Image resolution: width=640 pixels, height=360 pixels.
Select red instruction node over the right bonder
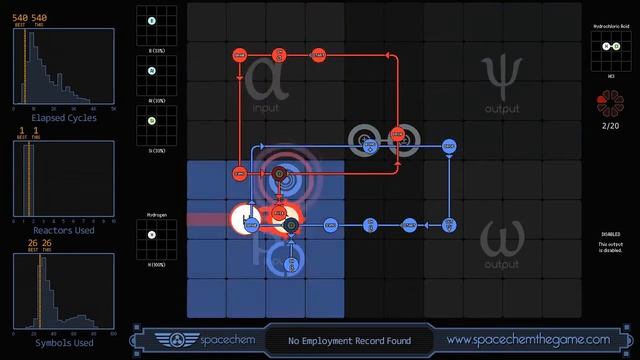coord(398,134)
